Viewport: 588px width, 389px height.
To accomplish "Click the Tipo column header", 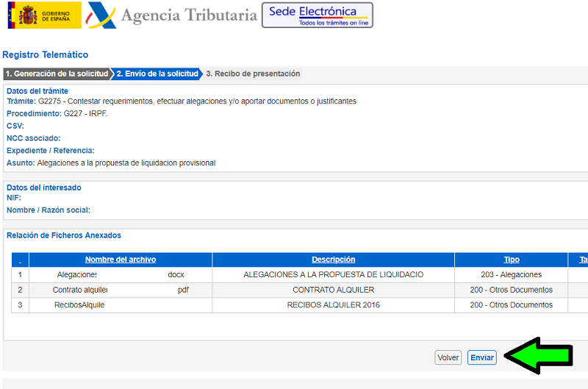I will coord(511,260).
